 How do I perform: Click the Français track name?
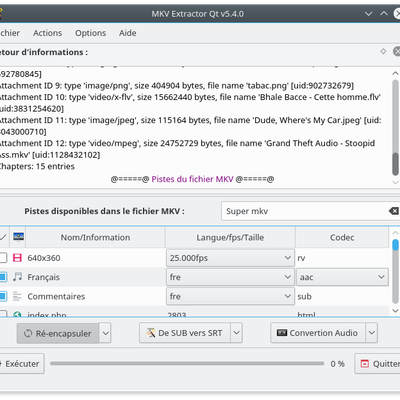click(43, 277)
